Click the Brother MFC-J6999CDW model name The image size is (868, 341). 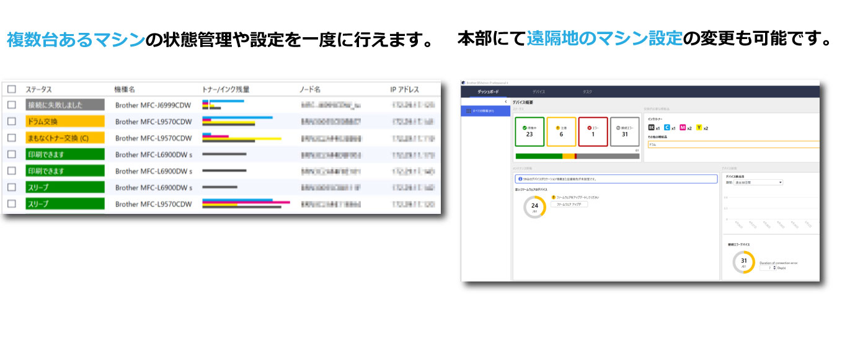click(x=153, y=105)
